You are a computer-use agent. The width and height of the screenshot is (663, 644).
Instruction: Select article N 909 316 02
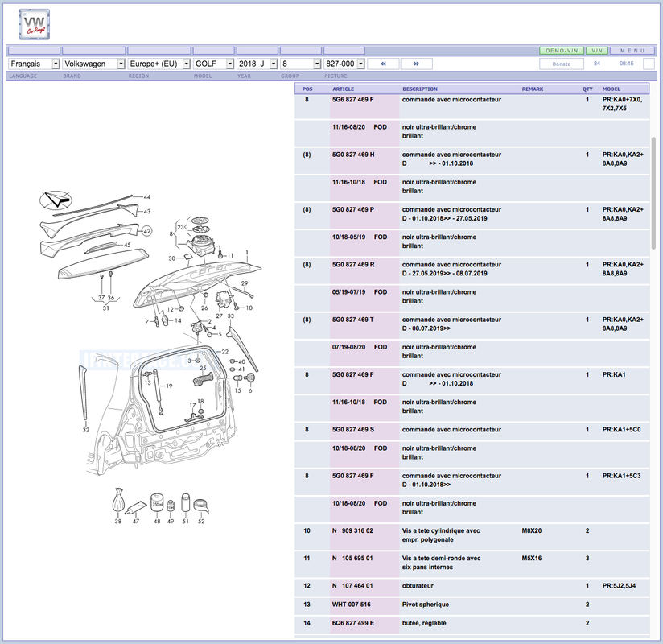pos(352,530)
